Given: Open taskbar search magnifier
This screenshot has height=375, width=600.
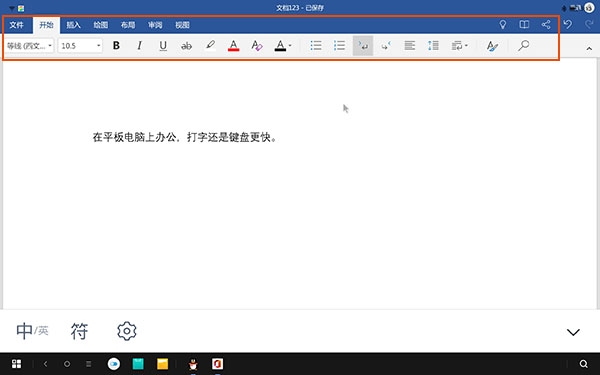Looking at the screenshot, I should pos(584,364).
